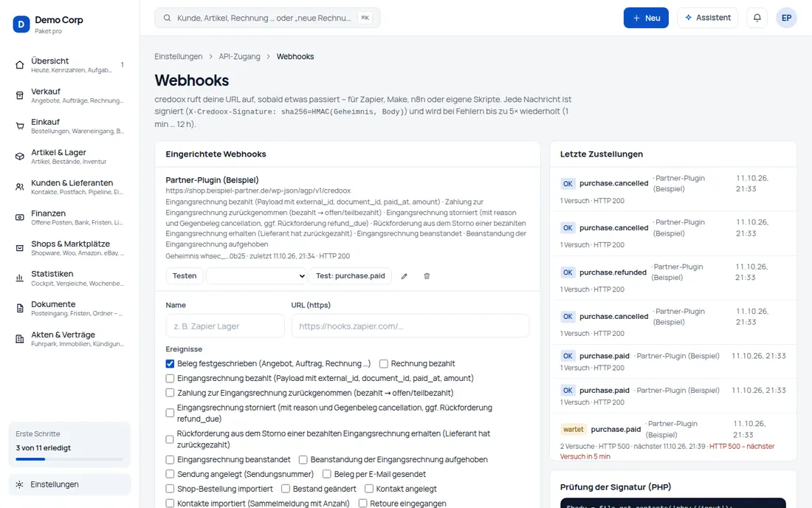Viewport: 812px width, 508px height.
Task: Click the ⌘K shortcut badge in search
Action: point(365,18)
